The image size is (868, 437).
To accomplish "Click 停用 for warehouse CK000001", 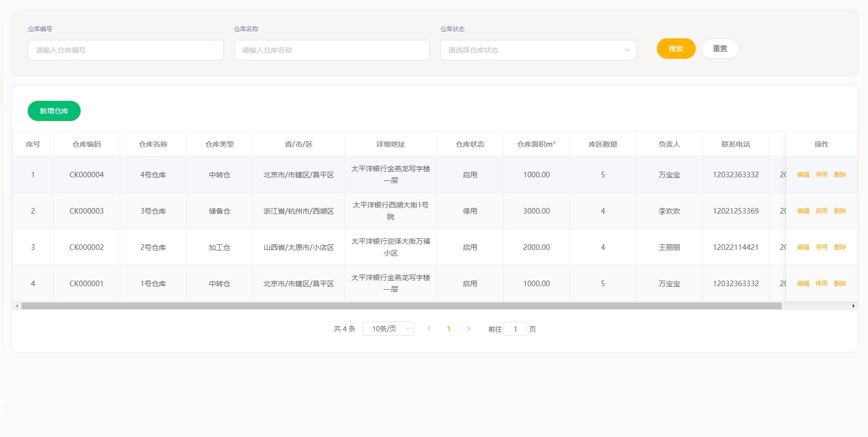I will 821,284.
